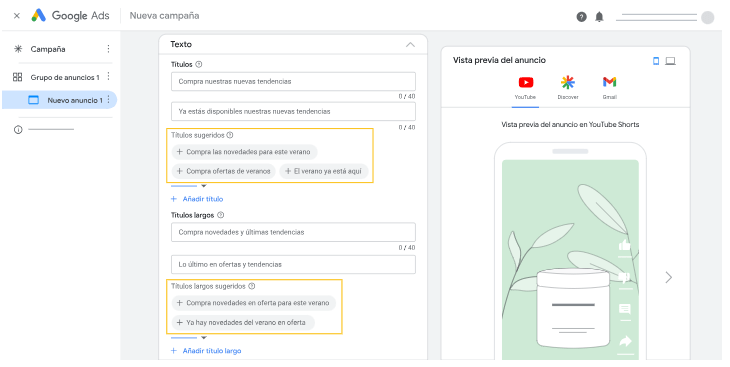The width and height of the screenshot is (730, 367).
Task: Edit long title Compra novedades y últimas tendencias
Action: 293,232
